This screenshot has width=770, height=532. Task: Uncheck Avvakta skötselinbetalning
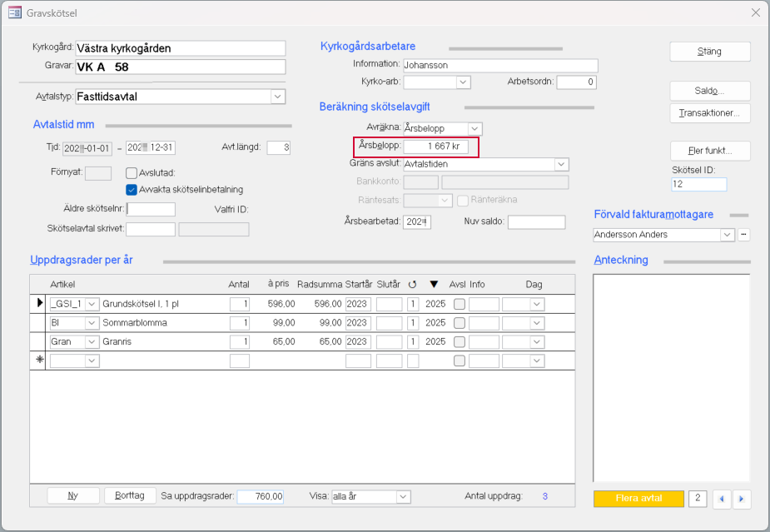pyautogui.click(x=132, y=190)
